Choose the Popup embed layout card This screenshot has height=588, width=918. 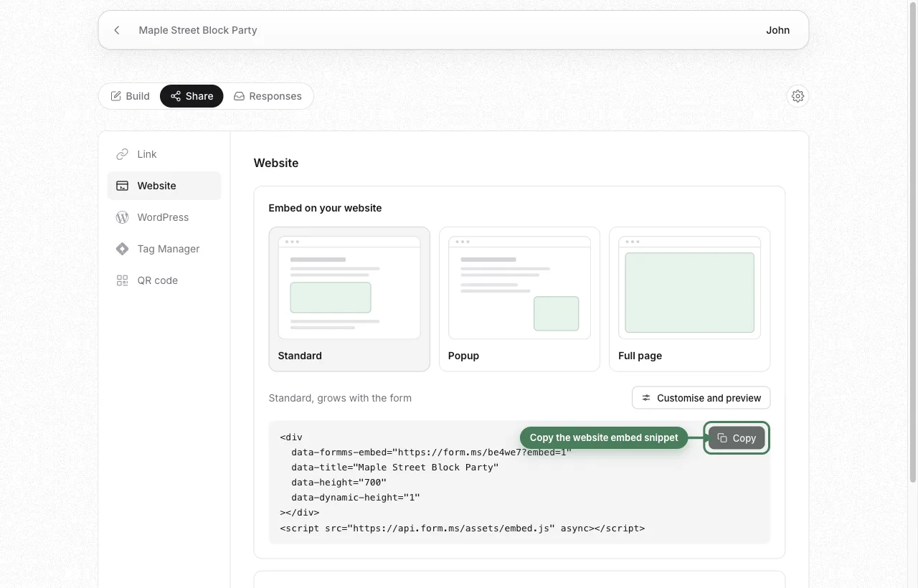click(519, 299)
